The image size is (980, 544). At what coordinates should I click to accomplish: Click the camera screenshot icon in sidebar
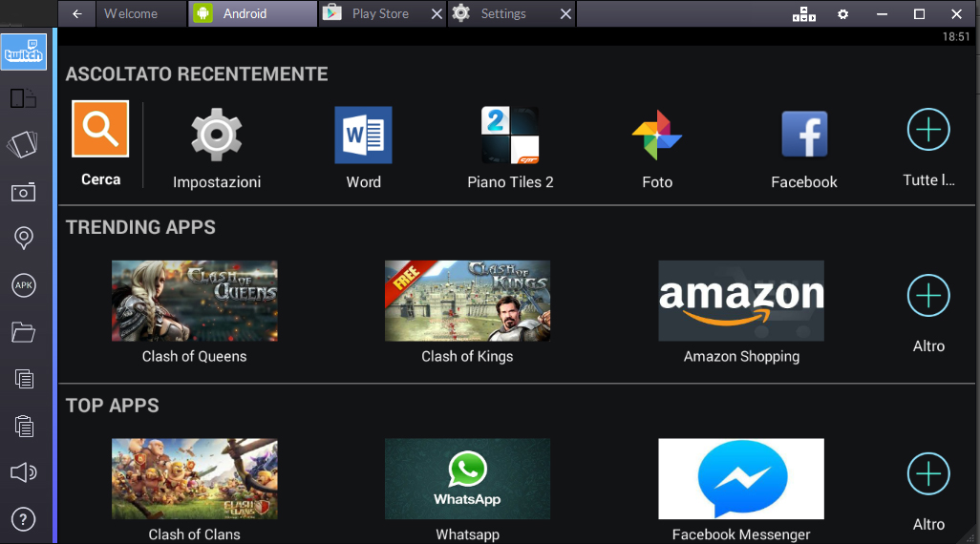pos(23,193)
